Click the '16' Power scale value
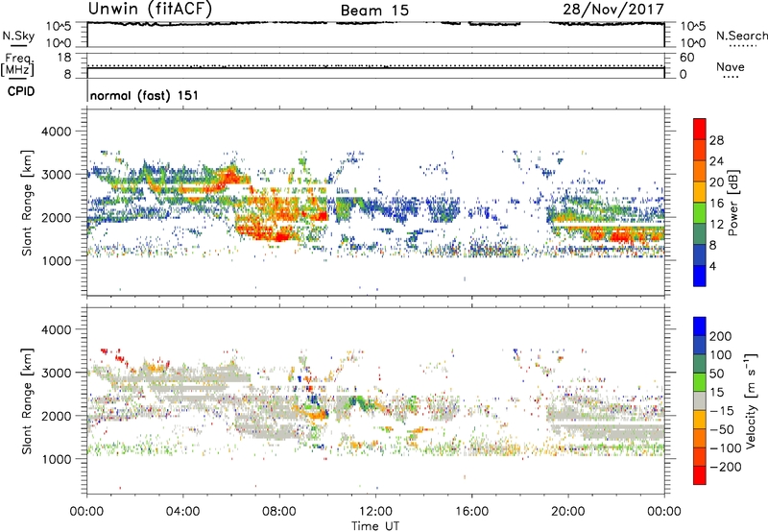Screen dimensions: 768x532 point(716,204)
